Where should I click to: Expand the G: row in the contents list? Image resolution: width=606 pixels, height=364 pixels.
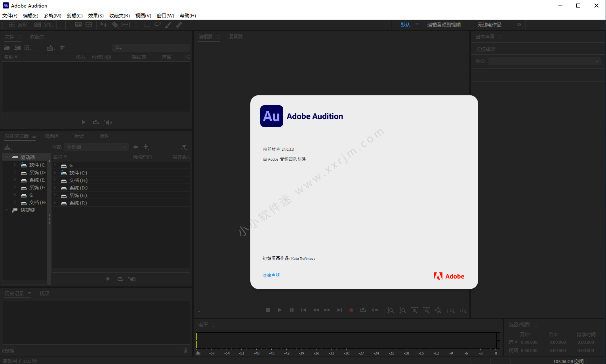(55, 165)
